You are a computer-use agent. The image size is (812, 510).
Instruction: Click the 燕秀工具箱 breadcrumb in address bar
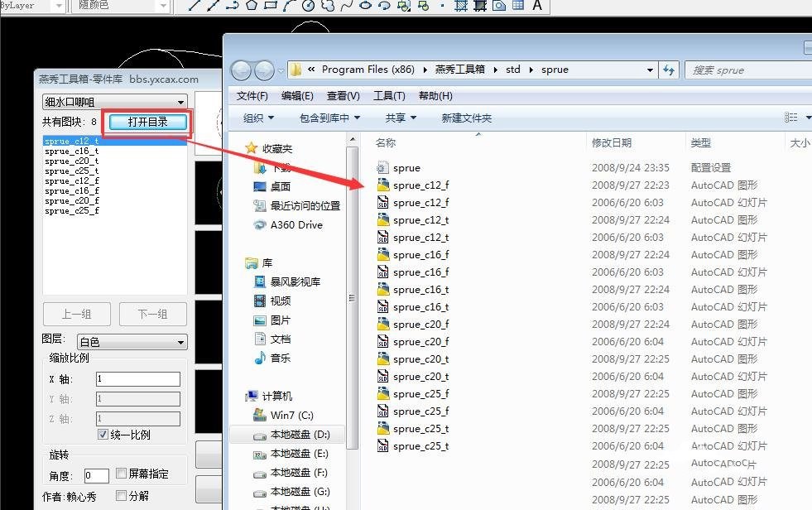pyautogui.click(x=460, y=70)
